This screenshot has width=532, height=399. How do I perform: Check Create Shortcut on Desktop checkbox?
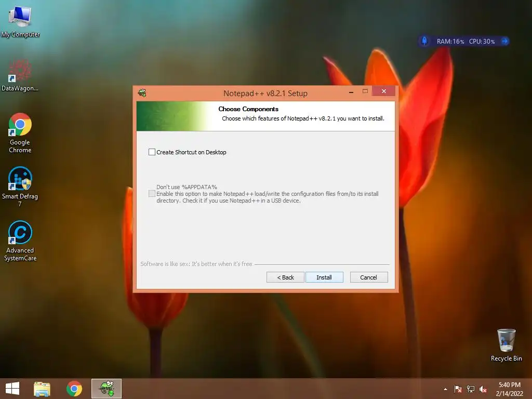[x=152, y=152]
